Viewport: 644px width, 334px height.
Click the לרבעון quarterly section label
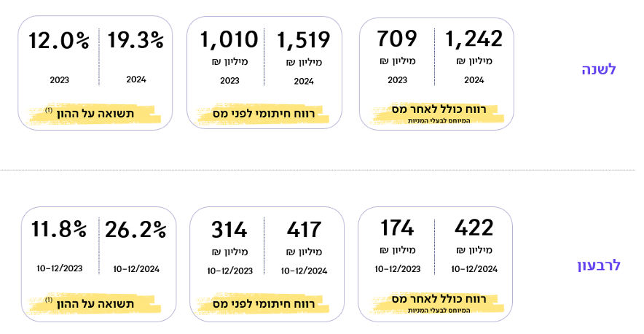tap(599, 265)
